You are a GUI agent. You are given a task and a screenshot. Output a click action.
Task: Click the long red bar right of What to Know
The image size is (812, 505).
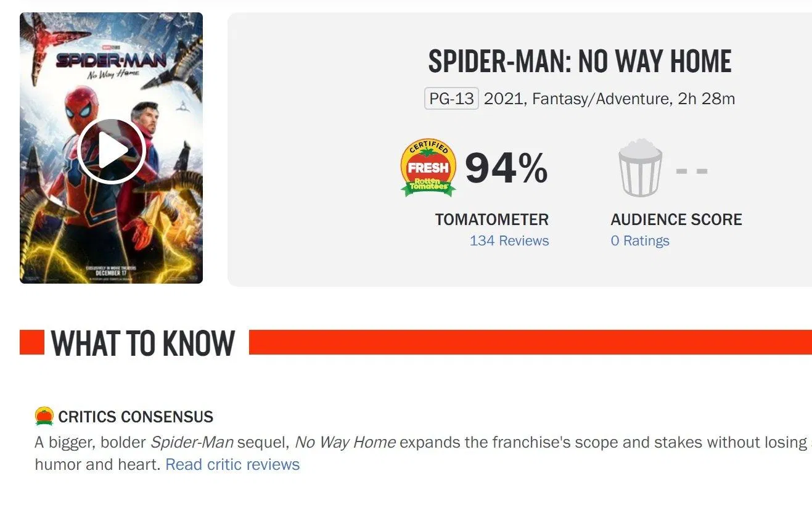pos(530,342)
